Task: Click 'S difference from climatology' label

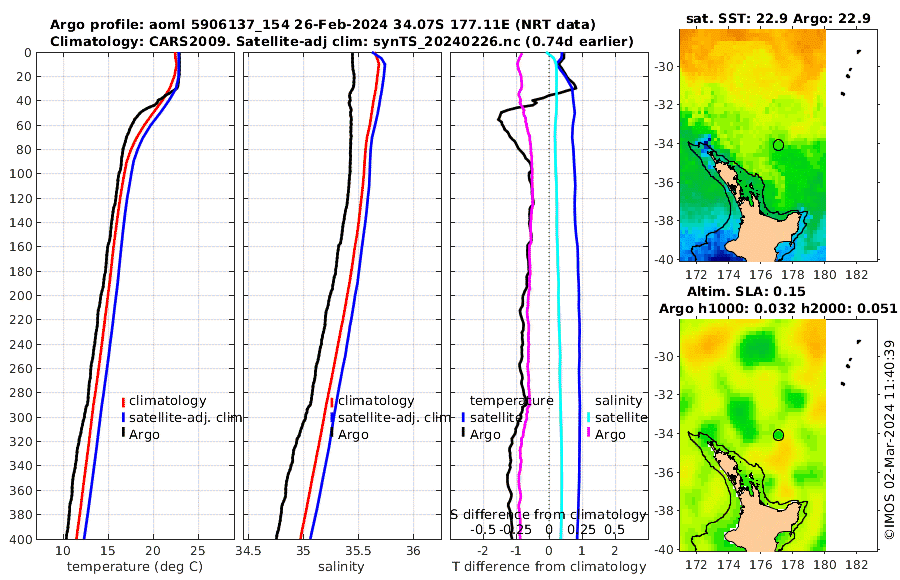Action: click(548, 515)
